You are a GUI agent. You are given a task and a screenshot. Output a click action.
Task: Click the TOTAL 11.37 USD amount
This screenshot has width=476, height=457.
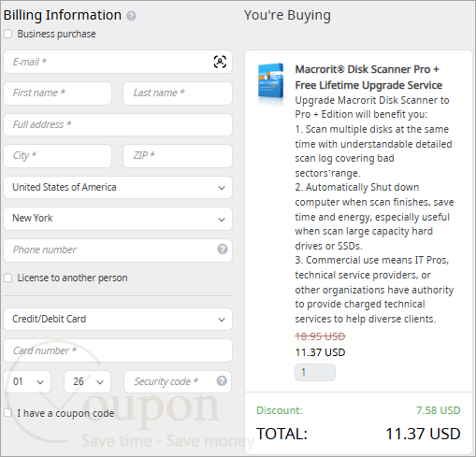423,434
